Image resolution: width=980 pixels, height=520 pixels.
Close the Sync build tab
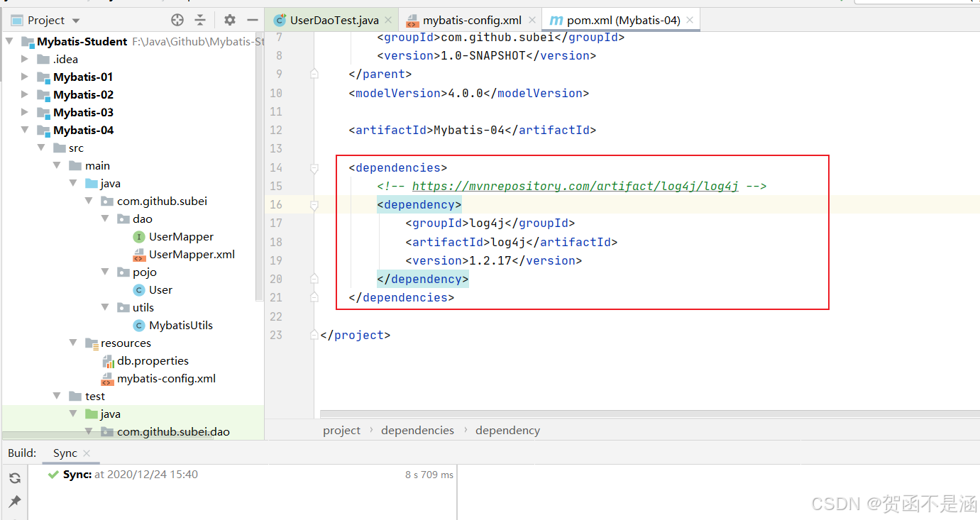click(87, 453)
